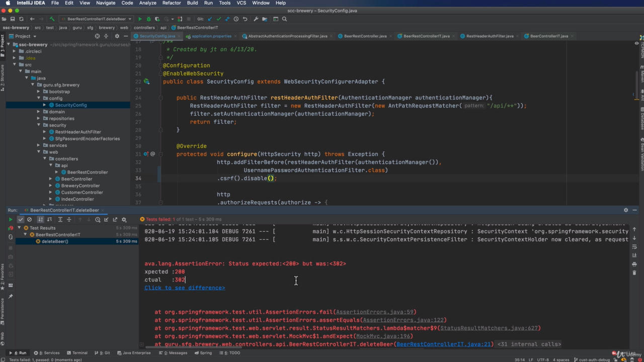Toggle Show Passed tests checkmark
The width and height of the screenshot is (644, 362).
[21, 219]
